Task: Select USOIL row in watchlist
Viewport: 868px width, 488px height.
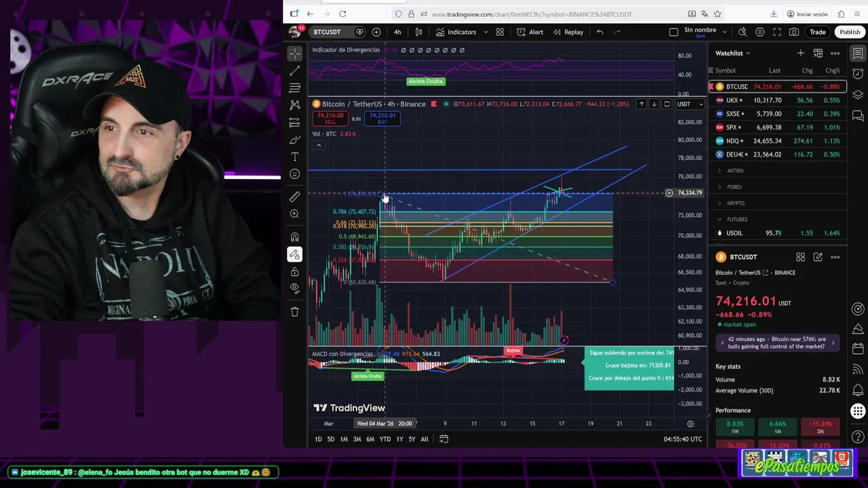Action: 777,233
